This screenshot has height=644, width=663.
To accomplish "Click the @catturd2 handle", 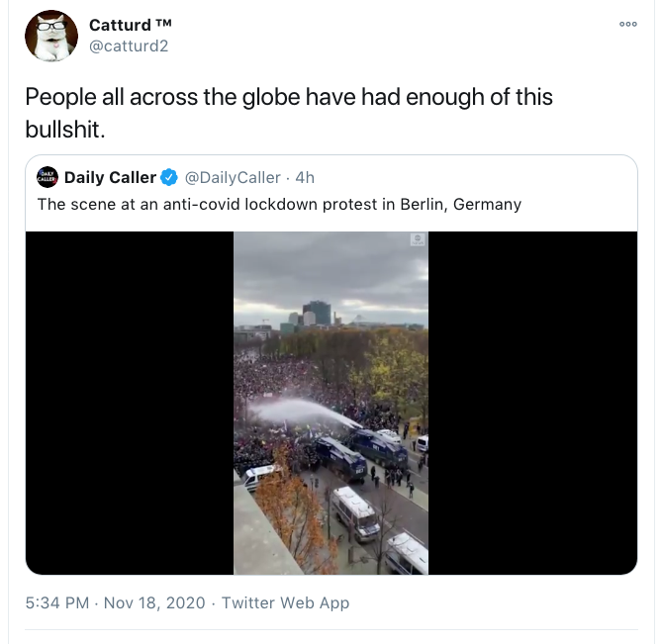I will tap(129, 46).
